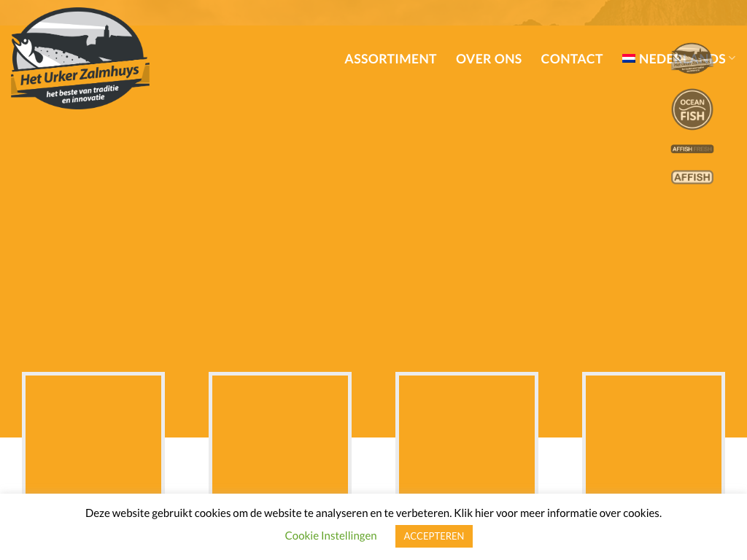Open the Ocean Fish brand logo

point(692,109)
